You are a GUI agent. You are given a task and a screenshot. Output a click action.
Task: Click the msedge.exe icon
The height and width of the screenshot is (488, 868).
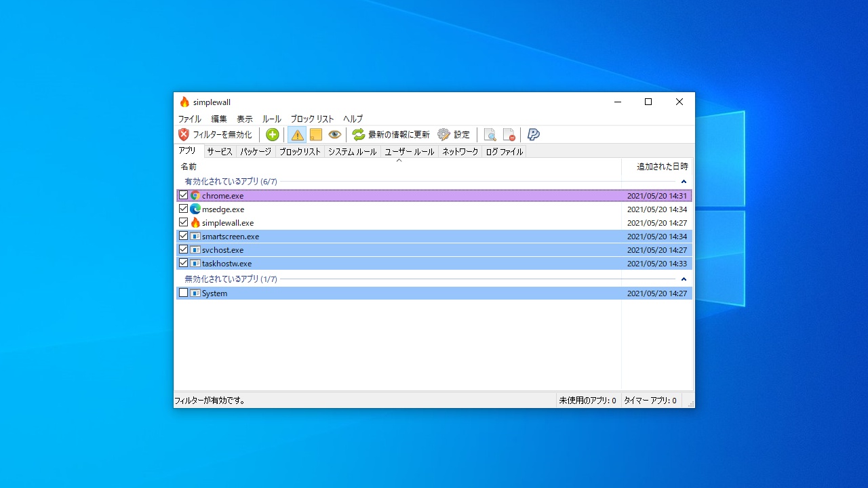coord(195,209)
